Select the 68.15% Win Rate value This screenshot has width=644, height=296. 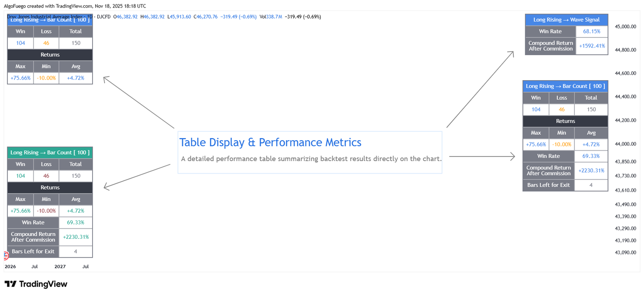592,31
